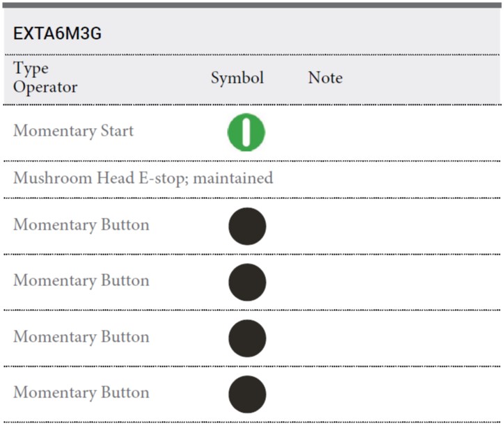Viewport: 504px width, 428px height.
Task: Click the first black Momentary Button symbol
Action: [x=247, y=226]
